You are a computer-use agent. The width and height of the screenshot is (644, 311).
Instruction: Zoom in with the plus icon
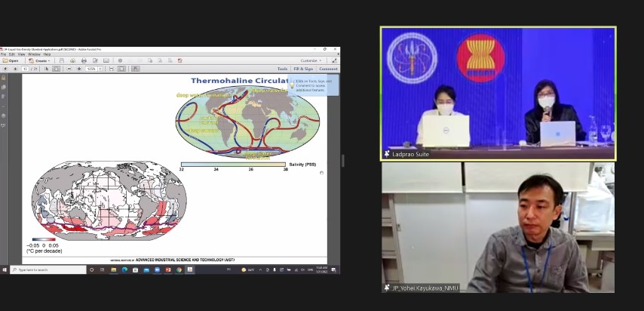coord(78,69)
